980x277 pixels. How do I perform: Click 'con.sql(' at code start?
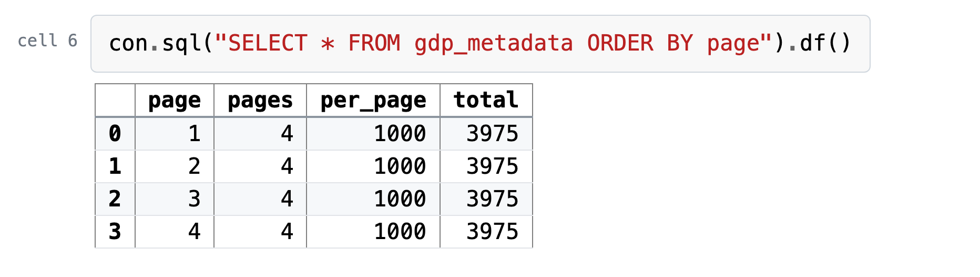(x=161, y=43)
